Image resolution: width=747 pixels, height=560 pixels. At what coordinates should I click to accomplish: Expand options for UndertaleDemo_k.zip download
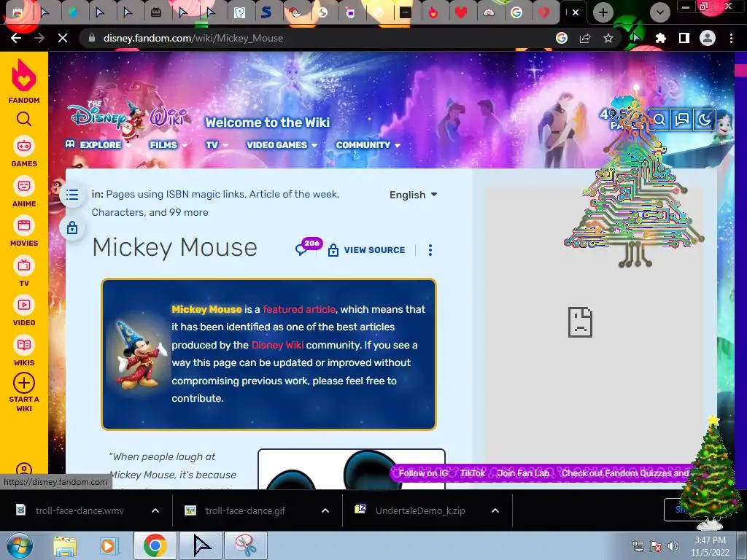point(495,510)
